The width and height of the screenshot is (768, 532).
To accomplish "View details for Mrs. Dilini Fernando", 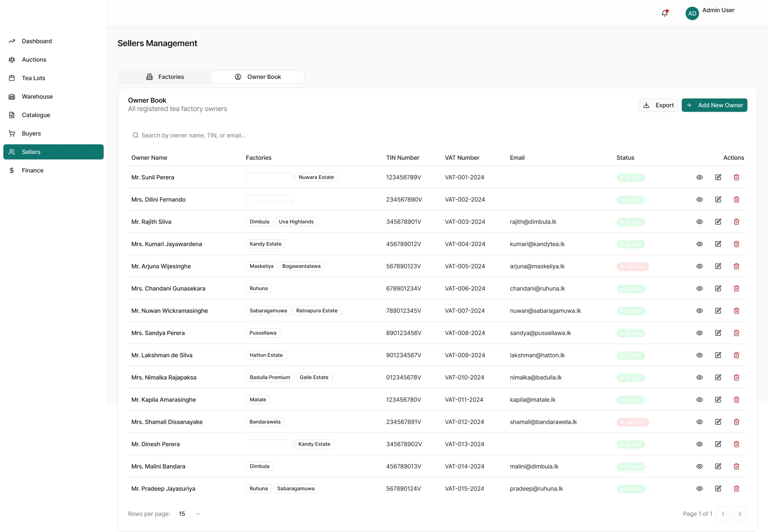I will (700, 200).
